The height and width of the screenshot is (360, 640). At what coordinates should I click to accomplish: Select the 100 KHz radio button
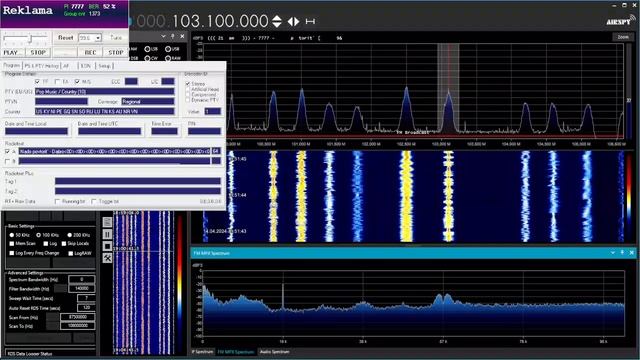[x=38, y=235]
